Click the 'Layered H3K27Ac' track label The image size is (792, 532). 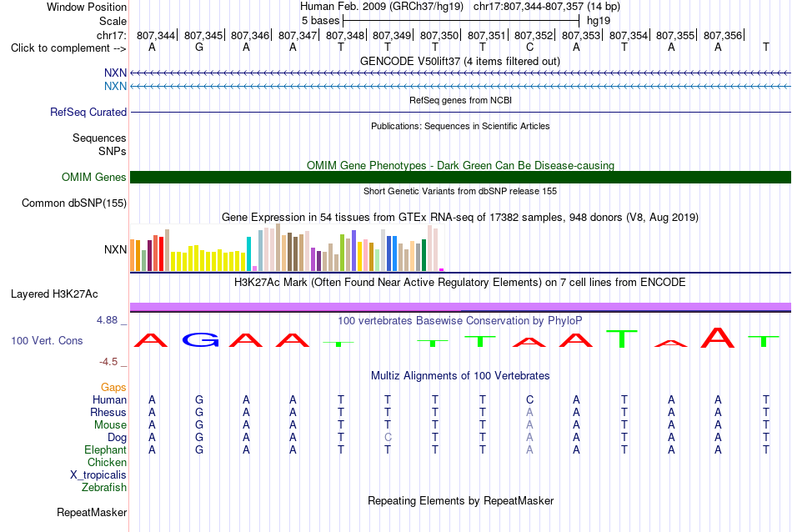click(x=54, y=294)
